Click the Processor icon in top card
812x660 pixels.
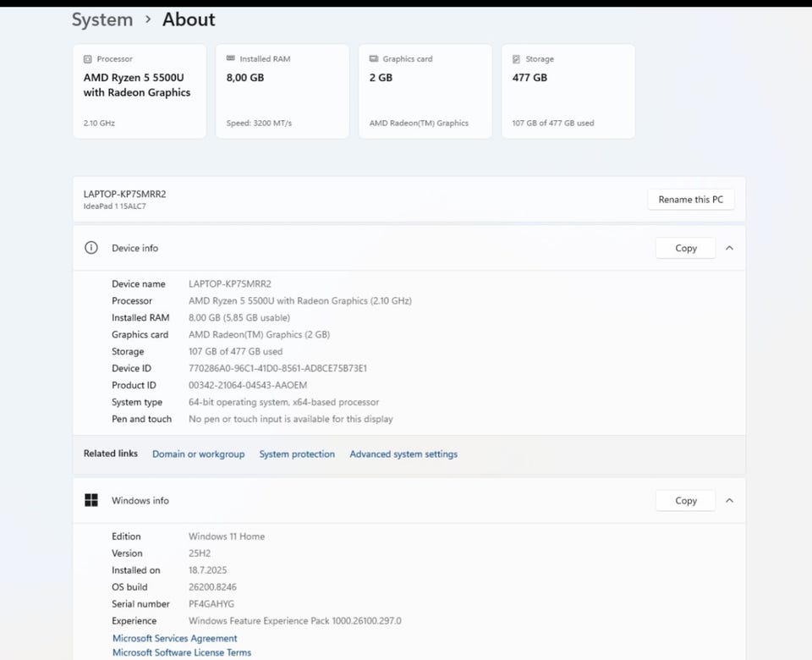[87, 59]
